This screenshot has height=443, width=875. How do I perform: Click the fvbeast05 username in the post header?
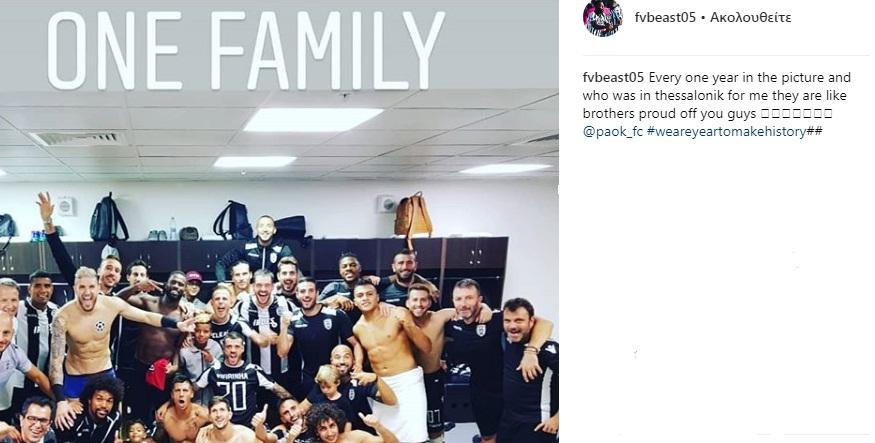(665, 17)
